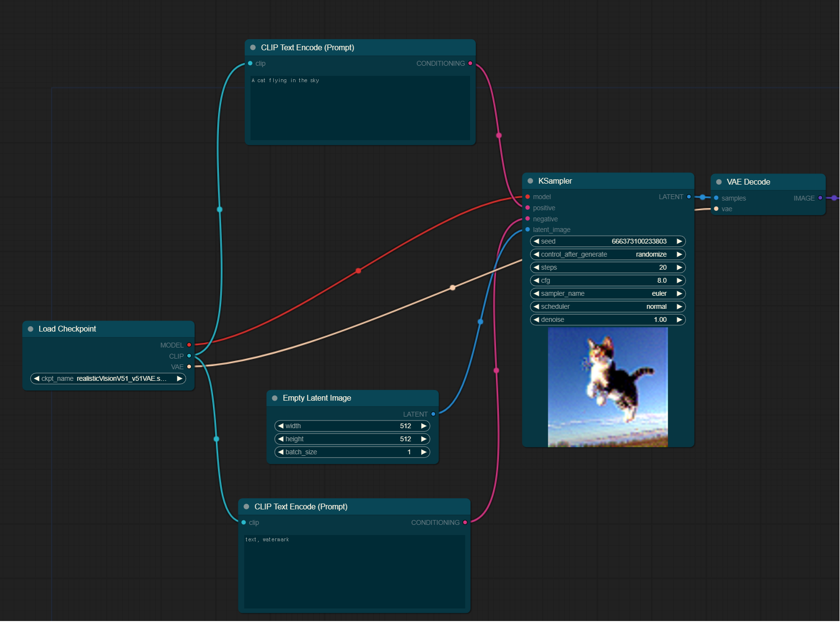Increase steps with the right arrow
840x622 pixels.
tap(679, 267)
